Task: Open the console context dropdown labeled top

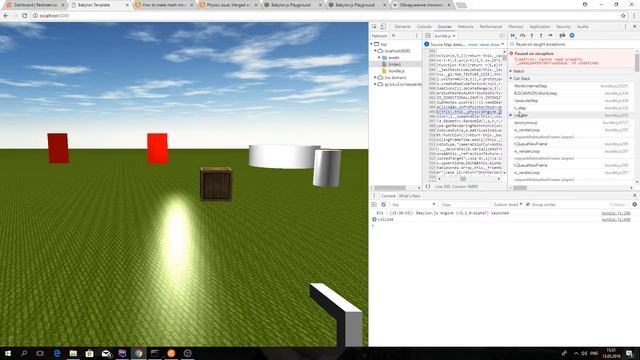Action: [413, 204]
